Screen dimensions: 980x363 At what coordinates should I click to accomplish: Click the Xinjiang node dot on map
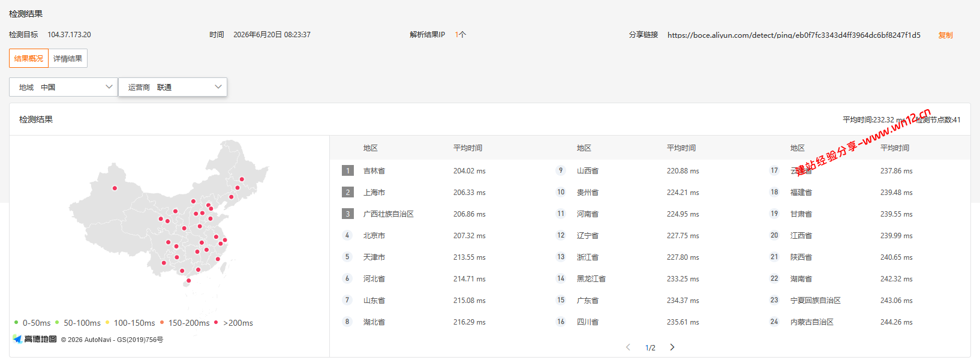tap(115, 188)
